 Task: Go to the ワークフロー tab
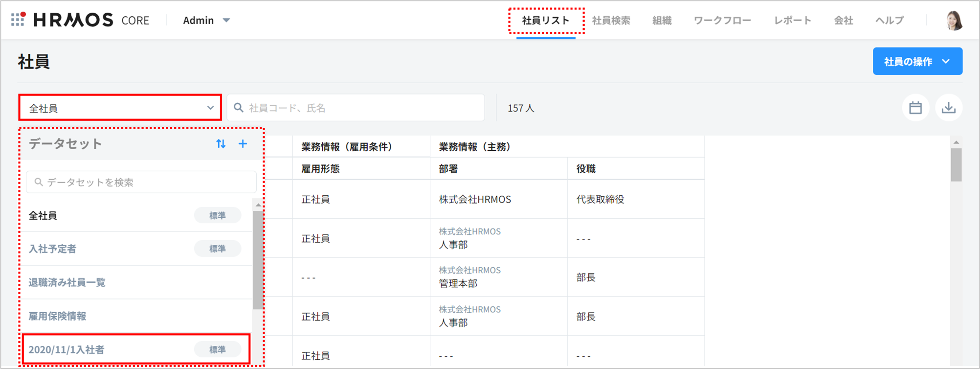pos(722,21)
